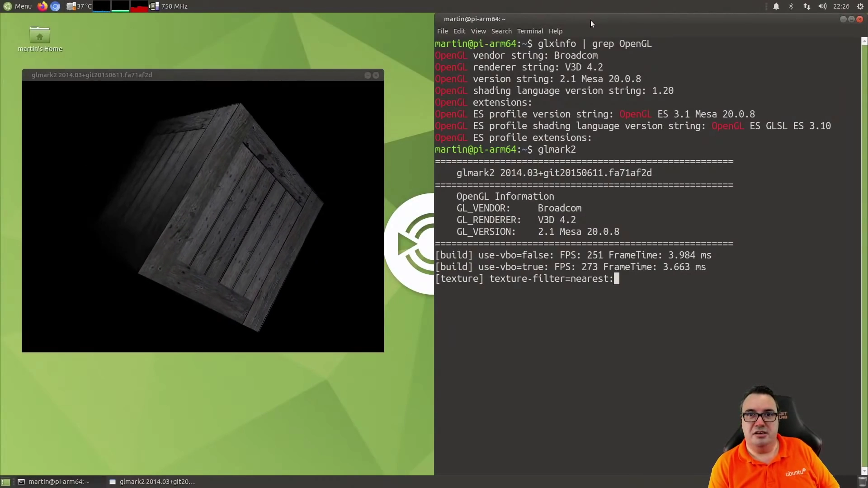Open the Ubuntu MATE Menu
Screen dimensions: 868x488
click(x=18, y=6)
